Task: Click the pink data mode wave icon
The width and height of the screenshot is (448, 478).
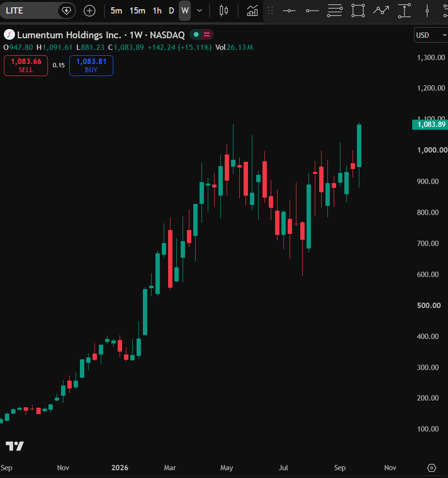Action: [207, 34]
